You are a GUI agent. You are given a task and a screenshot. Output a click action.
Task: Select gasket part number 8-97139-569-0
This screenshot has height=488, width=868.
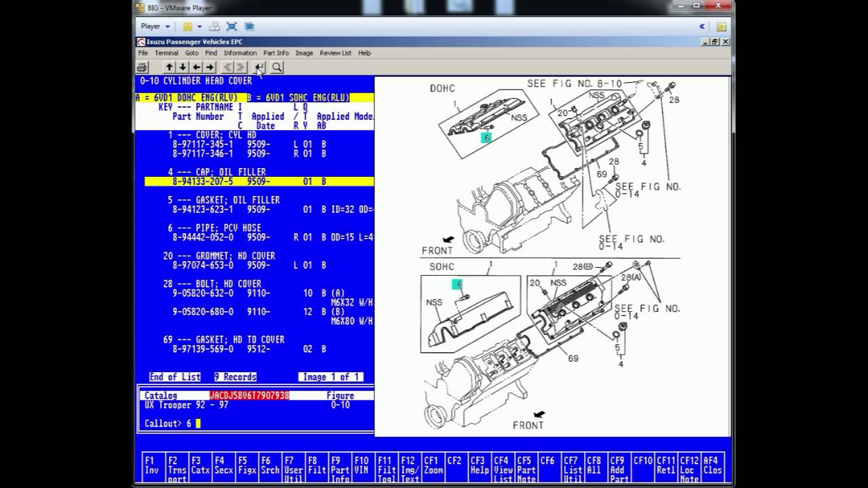coord(203,349)
